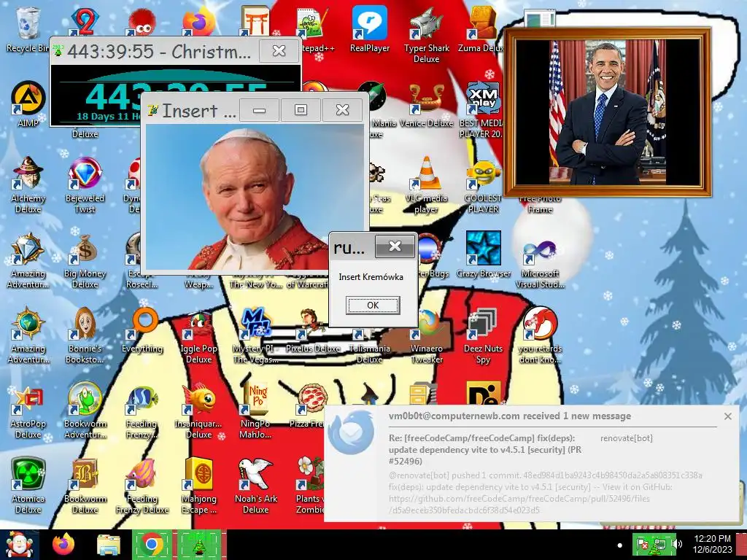Click the volume speaker tray icon
The width and height of the screenshot is (747, 560).
click(678, 544)
